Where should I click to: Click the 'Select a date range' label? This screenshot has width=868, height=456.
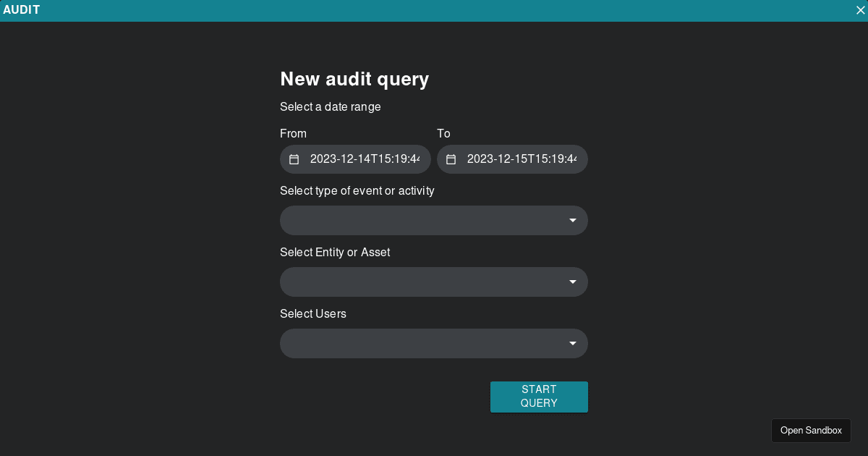[331, 107]
